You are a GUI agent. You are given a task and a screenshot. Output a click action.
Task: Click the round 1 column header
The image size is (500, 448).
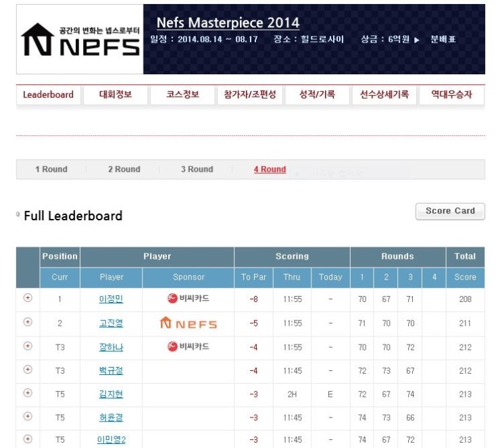[x=362, y=277]
